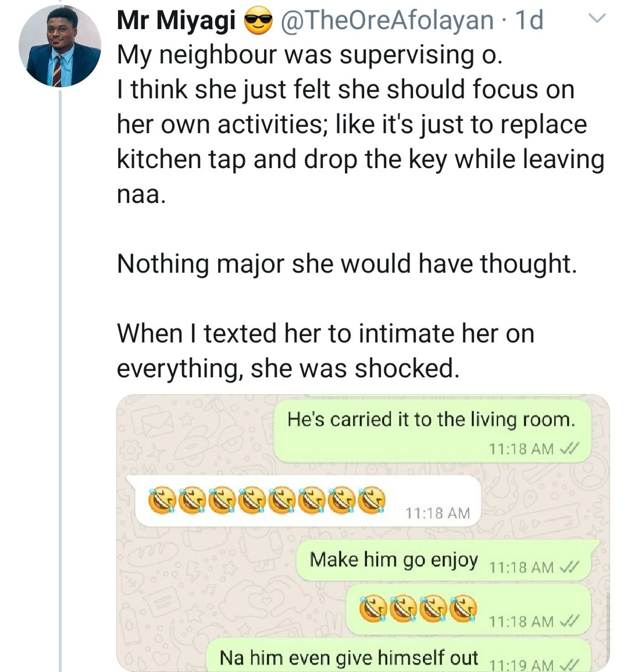Click the text "My neighbour was supervising o."
628x672 pixels.
309,55
